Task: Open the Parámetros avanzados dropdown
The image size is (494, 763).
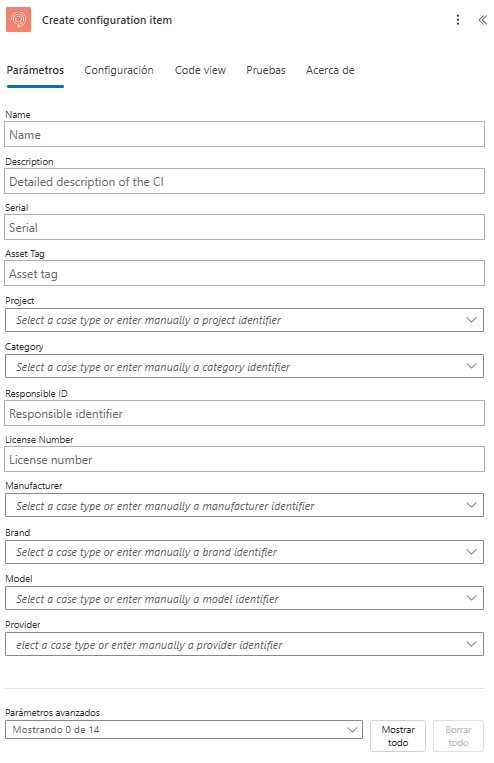Action: pyautogui.click(x=184, y=729)
